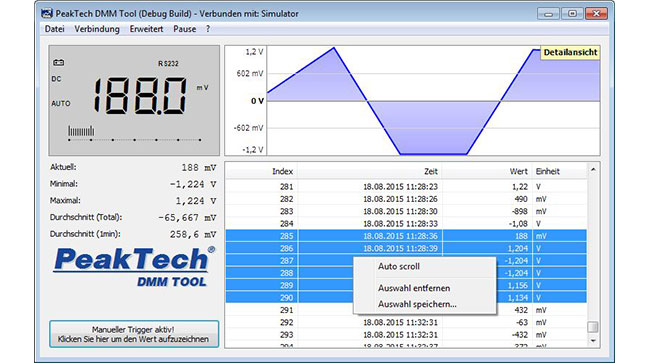Maximize the PeakTech DMM Tool window
The height and width of the screenshot is (363, 650).
click(x=572, y=14)
